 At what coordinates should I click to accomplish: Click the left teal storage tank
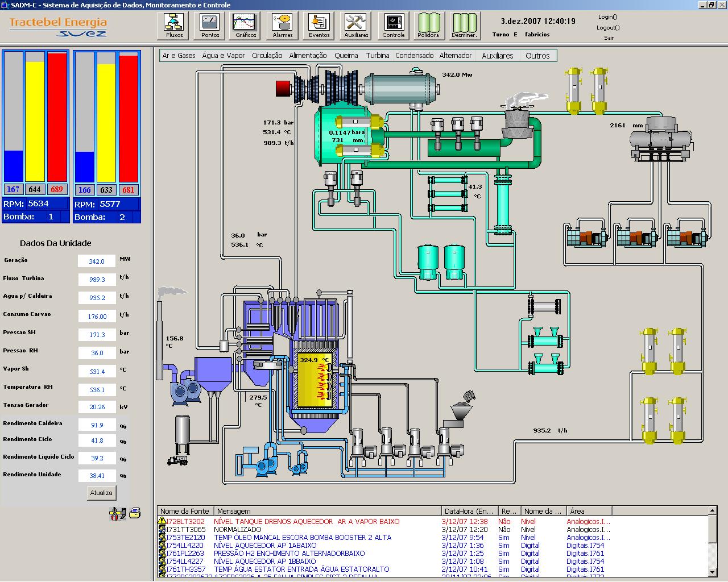[427, 261]
